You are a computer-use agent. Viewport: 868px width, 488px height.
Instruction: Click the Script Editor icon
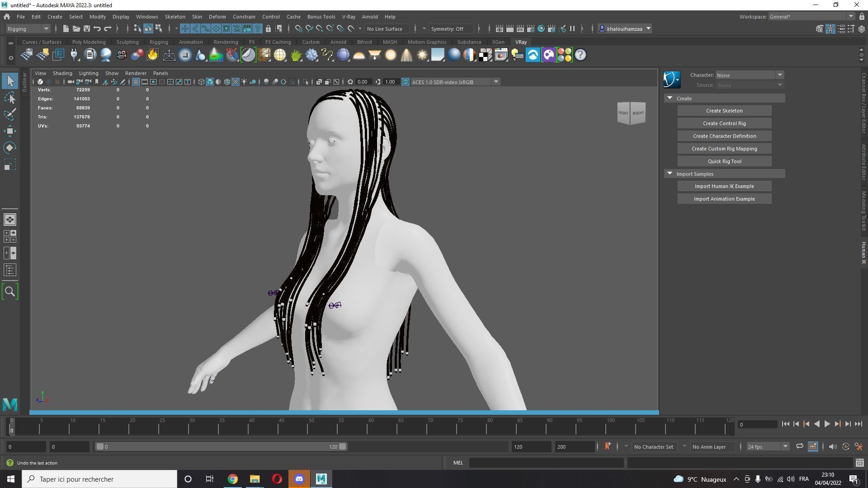pos(859,463)
